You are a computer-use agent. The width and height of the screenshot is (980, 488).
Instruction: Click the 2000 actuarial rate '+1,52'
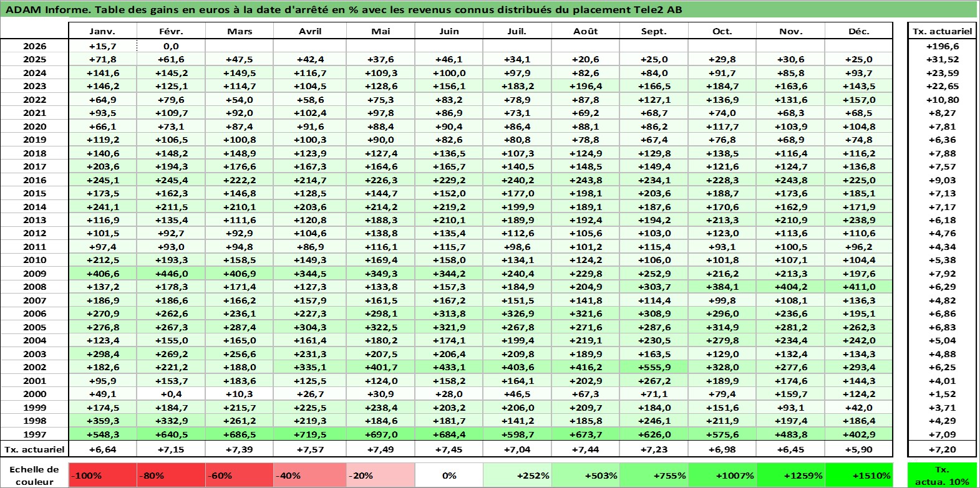(942, 394)
